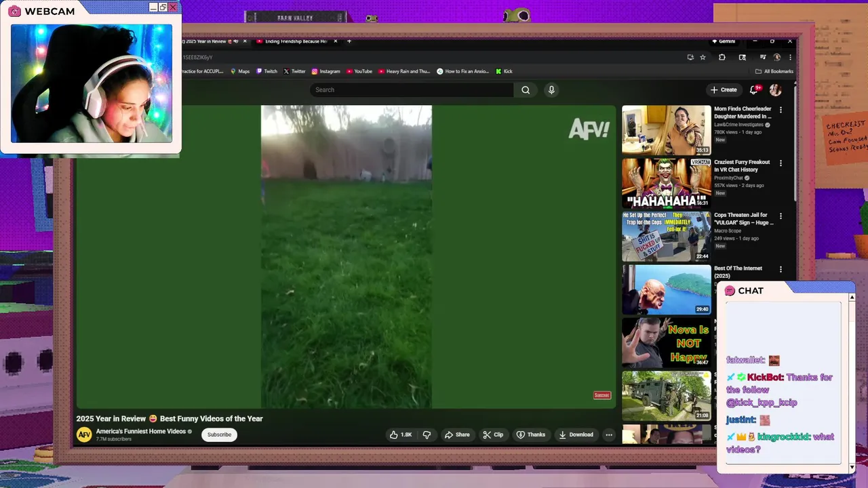Click the Macro Scope channel name
Screen dimensions: 868x488
pos(728,231)
